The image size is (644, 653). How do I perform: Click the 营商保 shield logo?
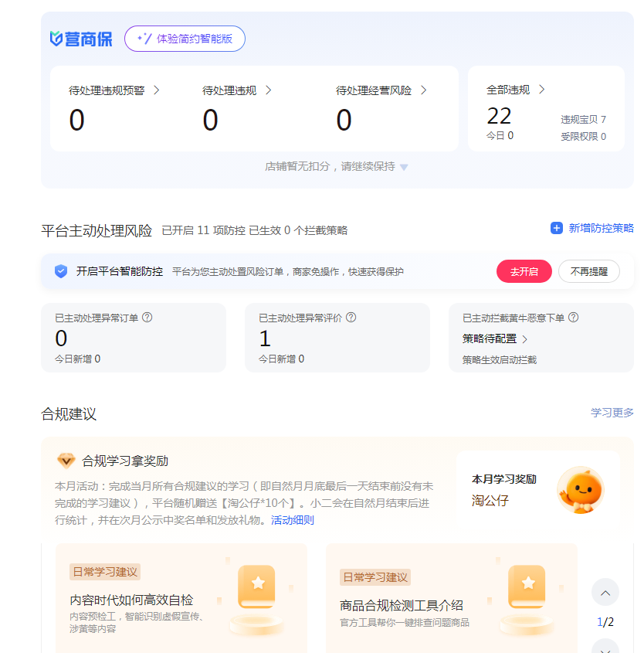pos(56,39)
